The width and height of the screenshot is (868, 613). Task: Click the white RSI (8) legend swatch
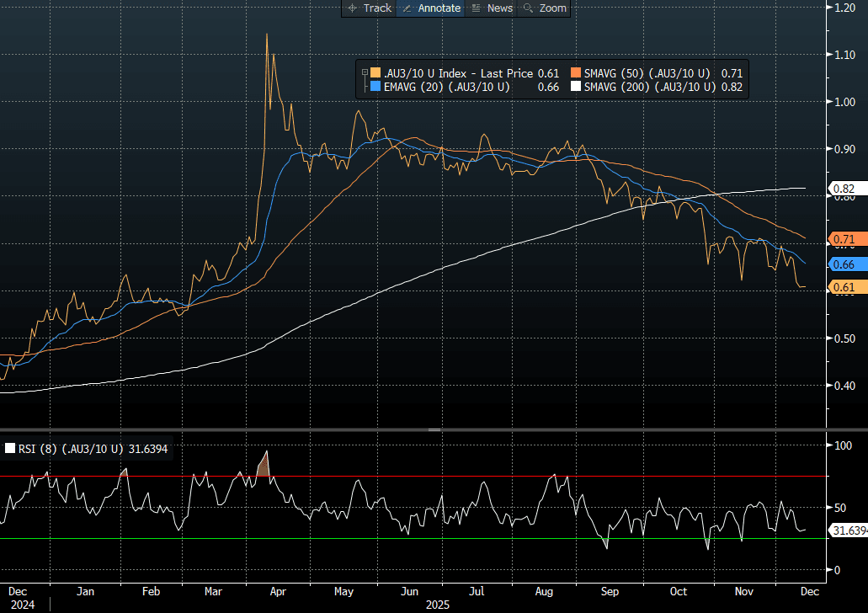click(x=11, y=449)
